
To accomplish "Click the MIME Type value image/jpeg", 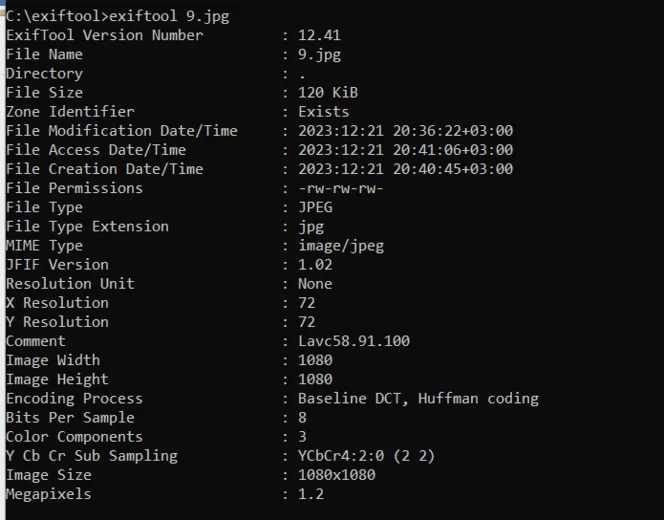I will 341,246.
